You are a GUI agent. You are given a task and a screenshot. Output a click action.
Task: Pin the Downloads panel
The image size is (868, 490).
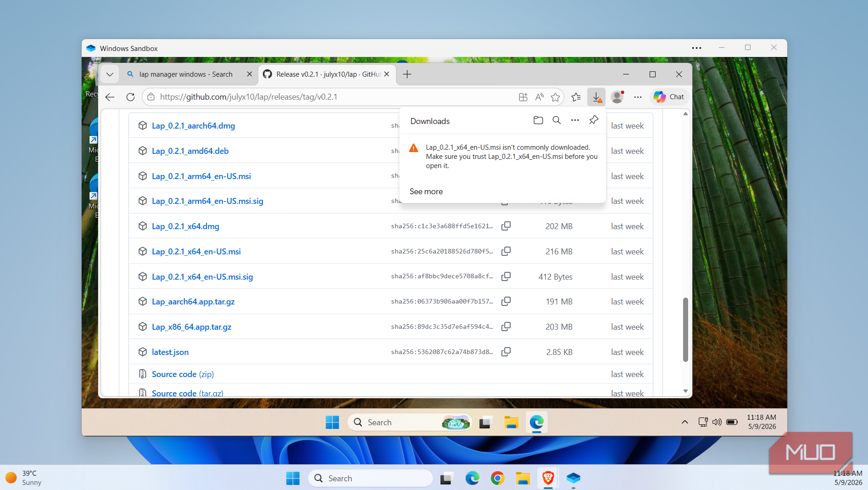[594, 120]
